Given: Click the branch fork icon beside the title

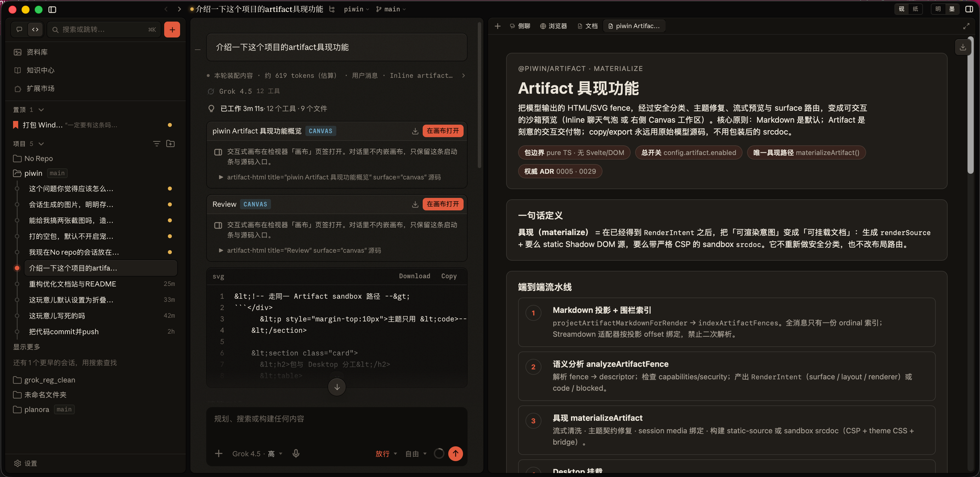Looking at the screenshot, I should click(x=332, y=9).
